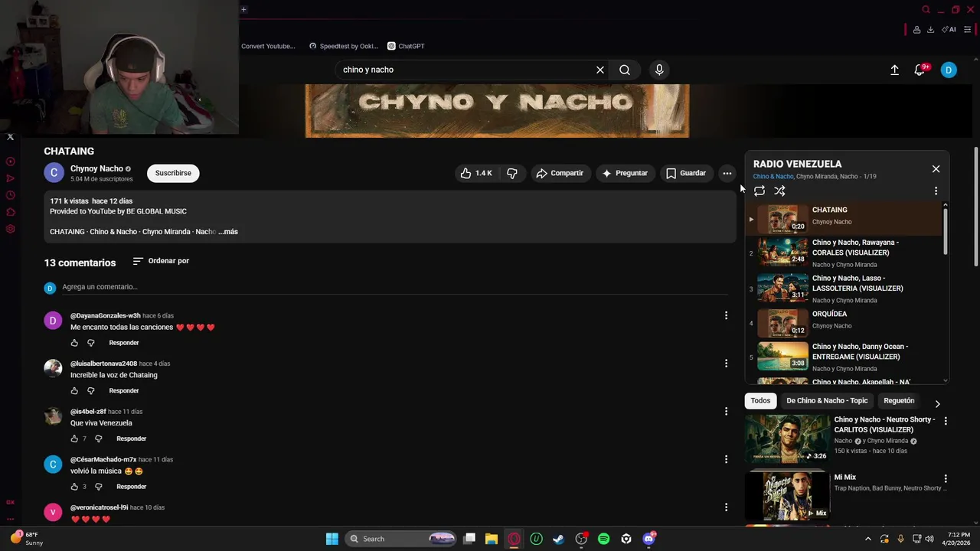Image resolution: width=980 pixels, height=551 pixels.
Task: Dislike DayanaGonzales-w3h's comment
Action: (90, 343)
